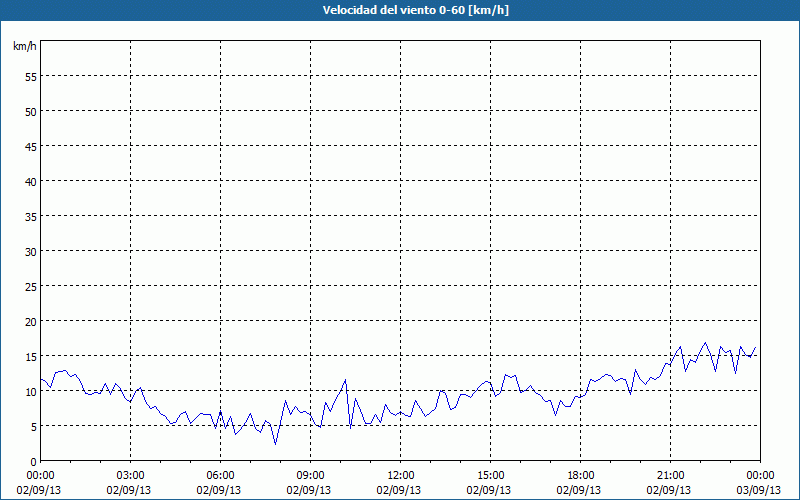Click the y-axis value "55"
The height and width of the screenshot is (500, 800).
point(31,77)
